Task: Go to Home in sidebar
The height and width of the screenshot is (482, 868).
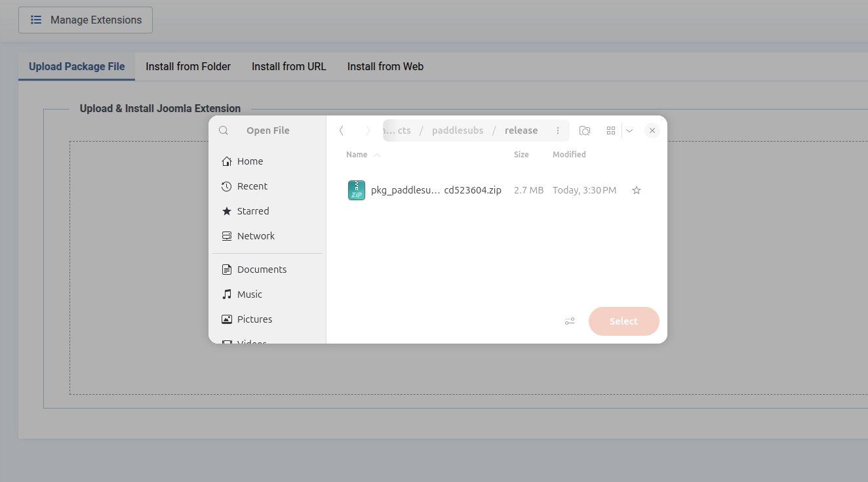Action: pyautogui.click(x=267, y=161)
